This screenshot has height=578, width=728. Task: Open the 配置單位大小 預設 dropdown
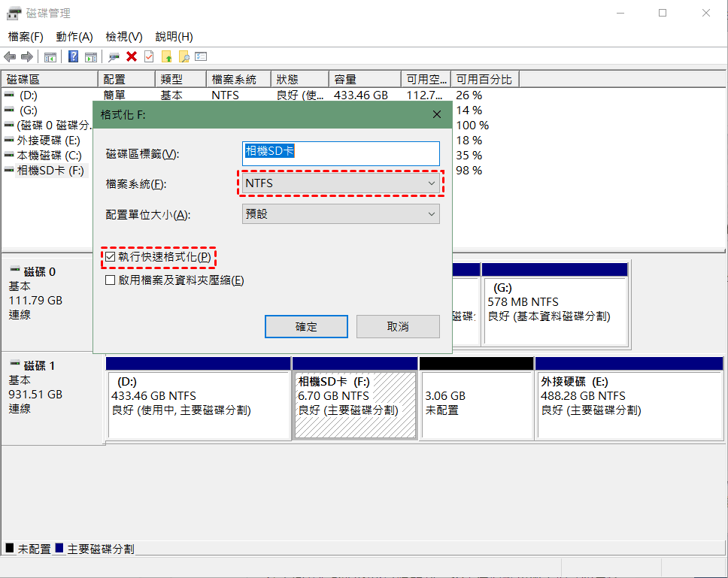click(x=341, y=214)
